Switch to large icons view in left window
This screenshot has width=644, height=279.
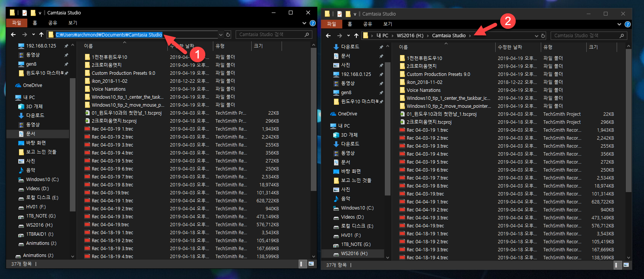pyautogui.click(x=311, y=264)
